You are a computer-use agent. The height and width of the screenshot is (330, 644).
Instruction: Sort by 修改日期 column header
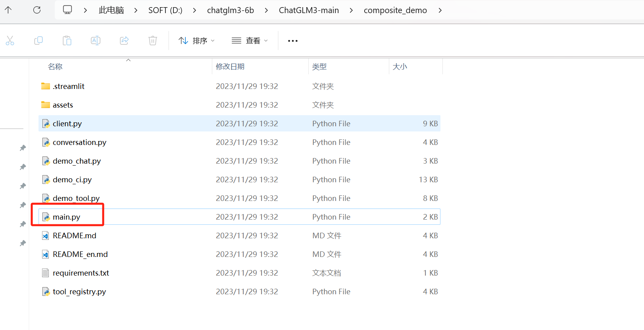pos(230,67)
